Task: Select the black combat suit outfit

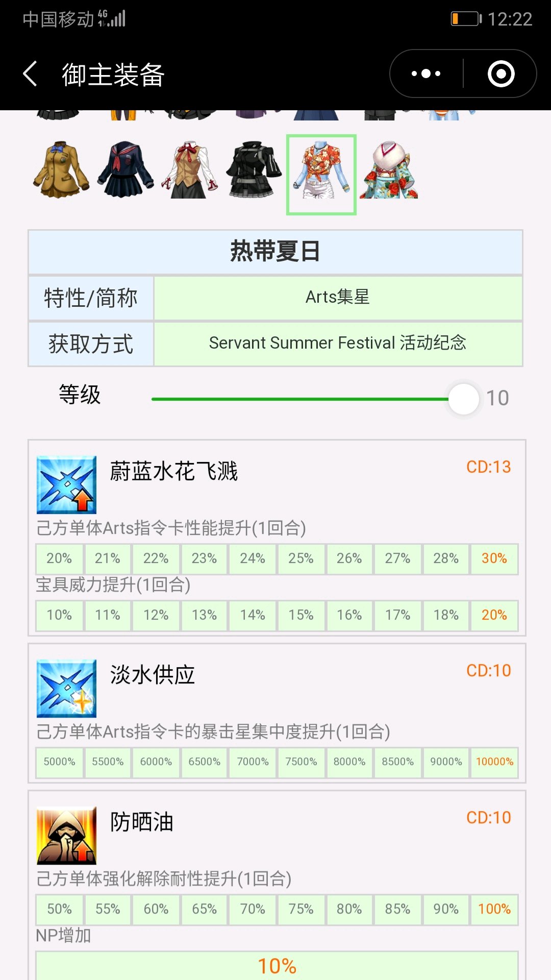Action: coord(254,170)
